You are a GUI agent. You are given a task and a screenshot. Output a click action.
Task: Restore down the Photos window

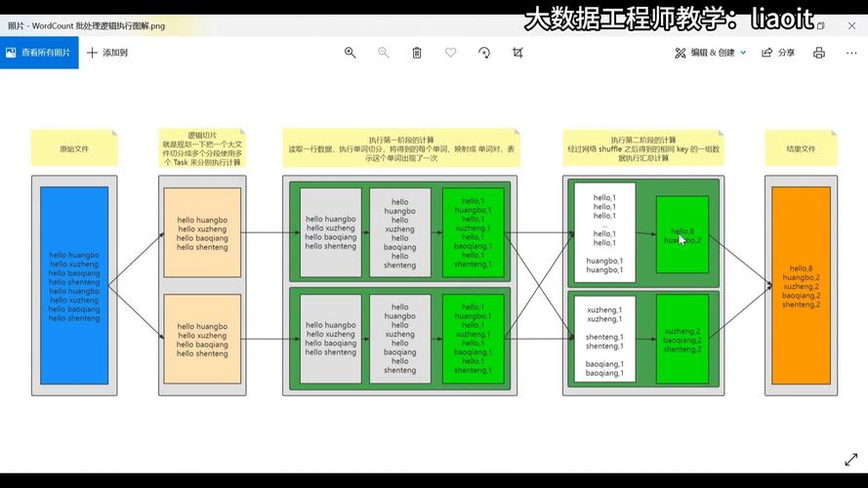tap(821, 25)
